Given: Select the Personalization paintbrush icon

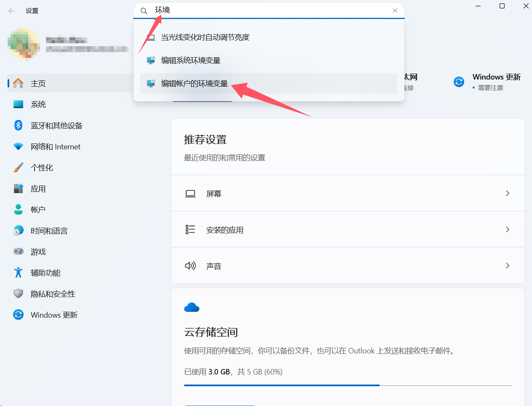Looking at the screenshot, I should 18,167.
